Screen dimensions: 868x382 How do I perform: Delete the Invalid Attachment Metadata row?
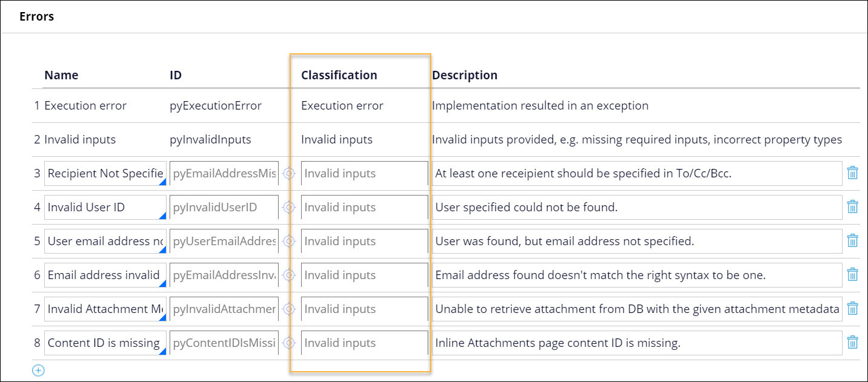pos(852,309)
